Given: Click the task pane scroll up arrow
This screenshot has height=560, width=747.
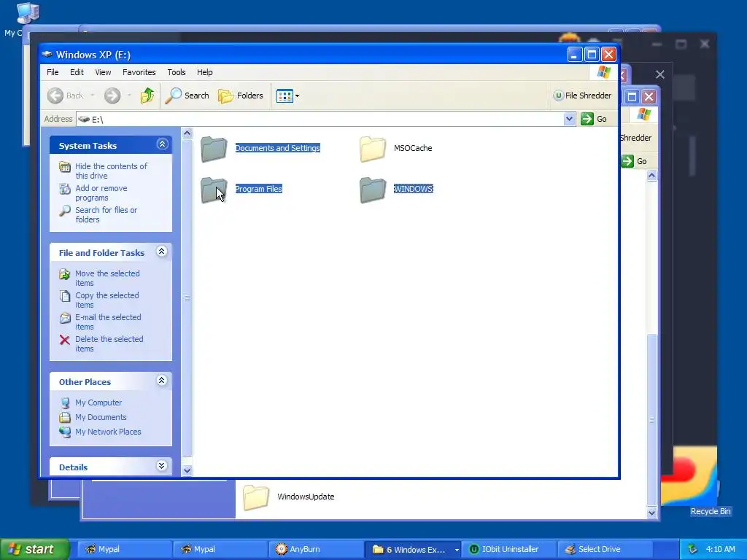Looking at the screenshot, I should pyautogui.click(x=187, y=133).
